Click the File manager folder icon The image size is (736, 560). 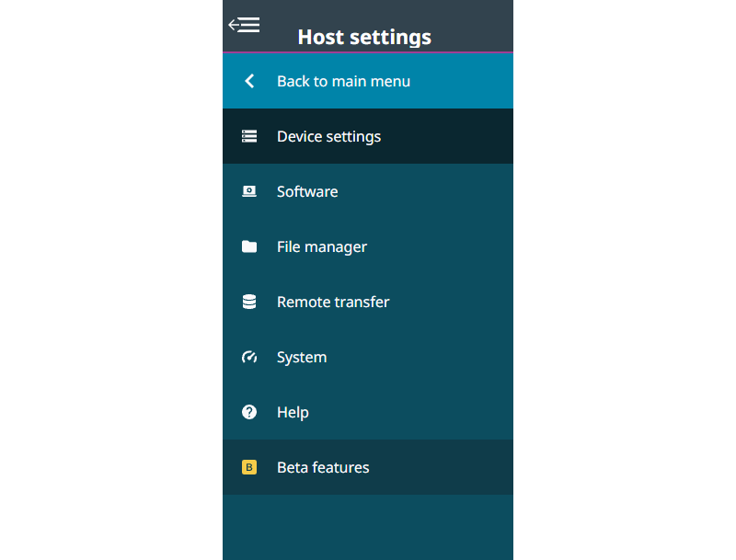point(248,246)
